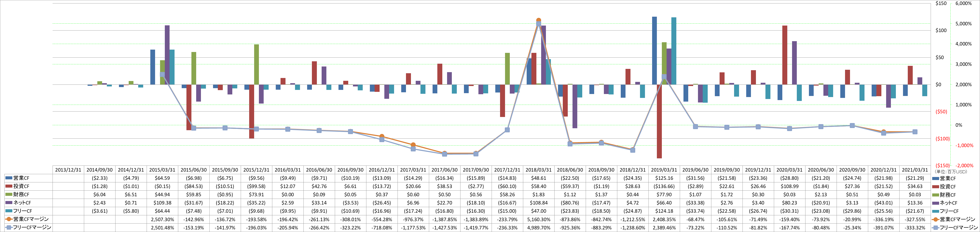
Task: Select the 2020/03/31 column header
Action: coord(789,170)
